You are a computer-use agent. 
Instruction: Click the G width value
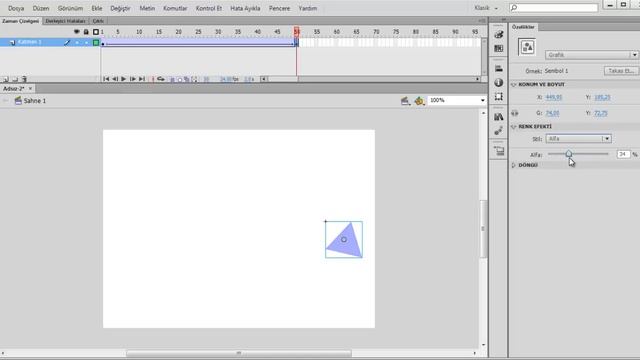click(553, 113)
